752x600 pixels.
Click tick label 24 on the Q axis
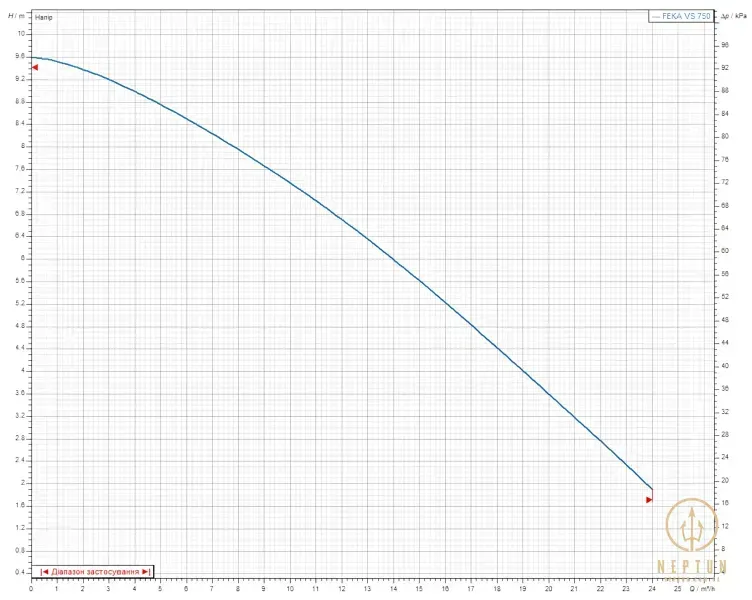coord(652,588)
